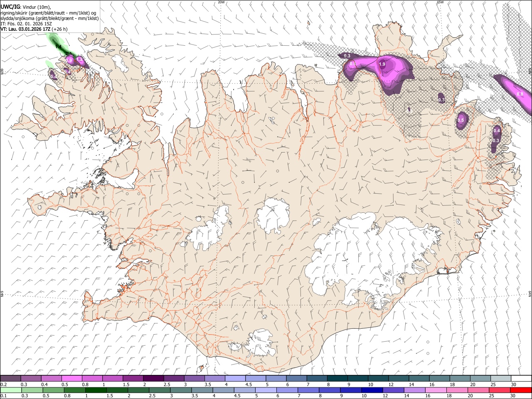Pick the lower legend swatch between 5 and 6
The image size is (532, 399).
pyautogui.click(x=266, y=390)
